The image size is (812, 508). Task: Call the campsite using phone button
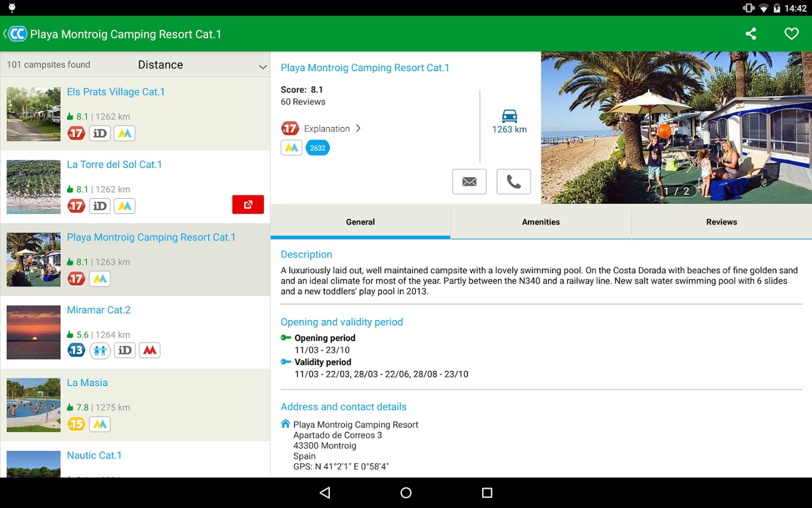(514, 182)
